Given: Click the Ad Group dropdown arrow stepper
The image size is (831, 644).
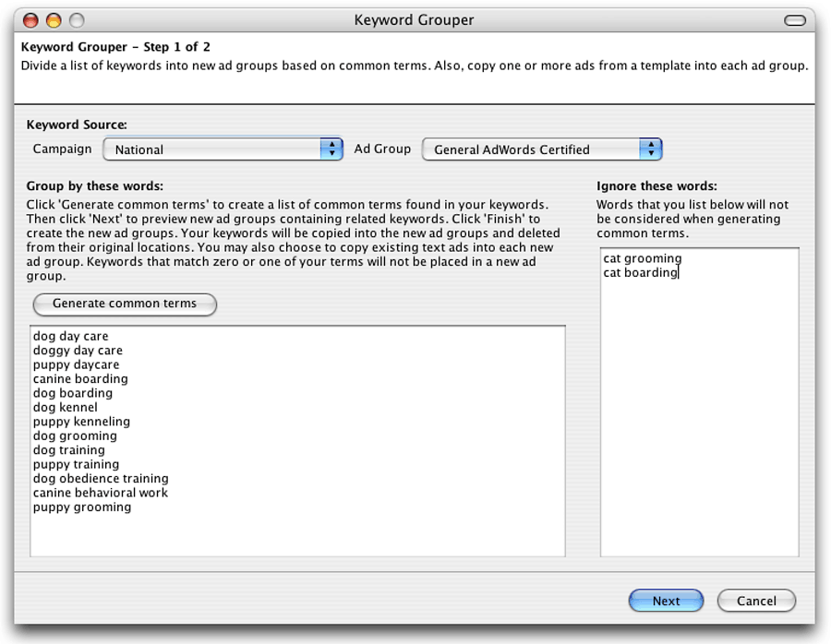Looking at the screenshot, I should (651, 149).
